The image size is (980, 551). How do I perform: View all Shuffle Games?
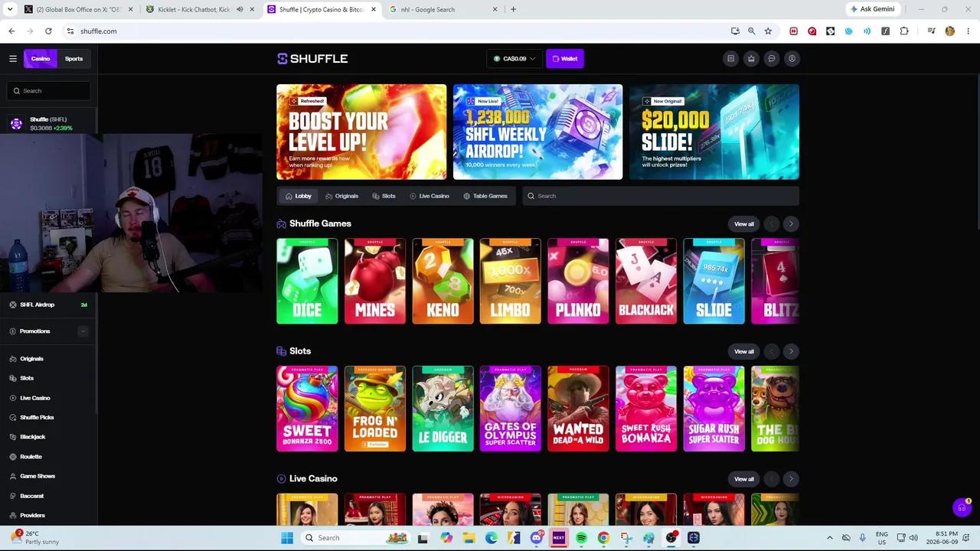click(x=744, y=223)
